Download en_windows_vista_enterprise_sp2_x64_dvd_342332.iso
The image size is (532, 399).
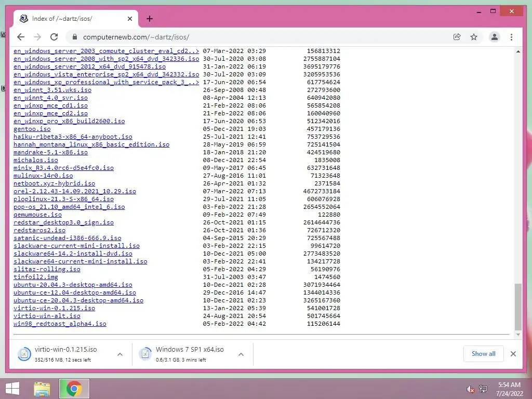click(106, 74)
